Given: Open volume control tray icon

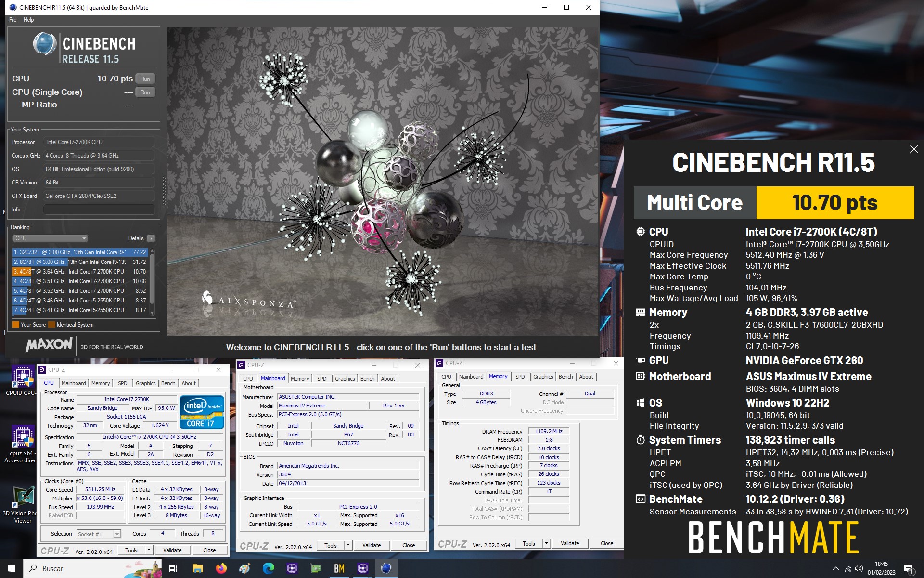Looking at the screenshot, I should coord(859,569).
